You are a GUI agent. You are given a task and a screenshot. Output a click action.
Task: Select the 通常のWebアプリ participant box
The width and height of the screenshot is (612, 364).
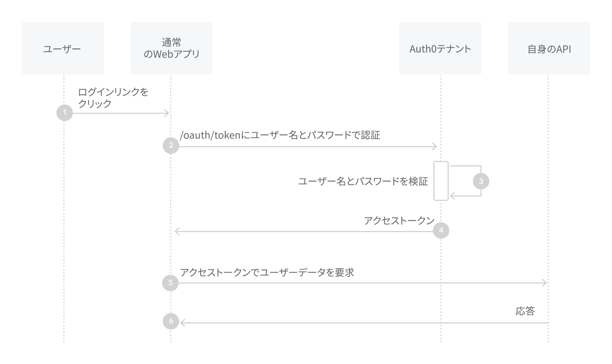point(171,48)
